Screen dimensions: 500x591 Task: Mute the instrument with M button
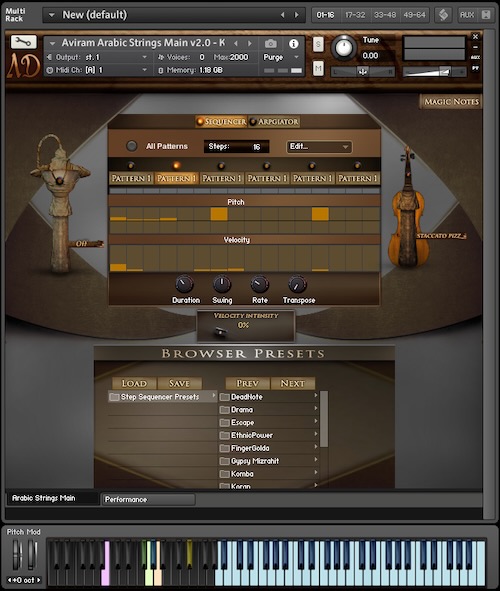pyautogui.click(x=318, y=68)
